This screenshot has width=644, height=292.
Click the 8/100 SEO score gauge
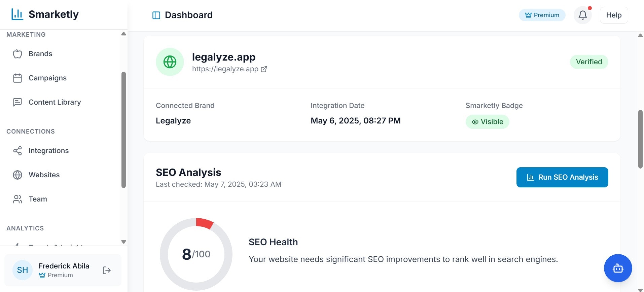tap(196, 254)
